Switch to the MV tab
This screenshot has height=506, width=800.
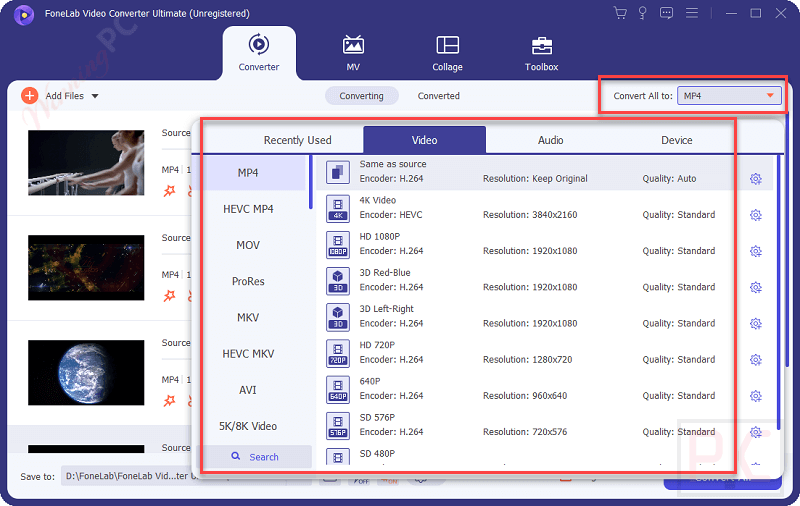(353, 53)
